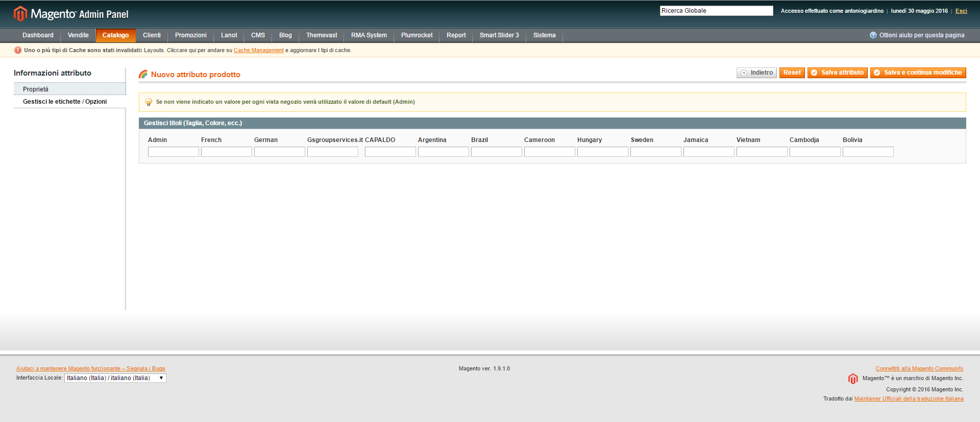Screen dimensions: 980x422
Task: Click the Vietnam title input field
Action: click(x=762, y=152)
